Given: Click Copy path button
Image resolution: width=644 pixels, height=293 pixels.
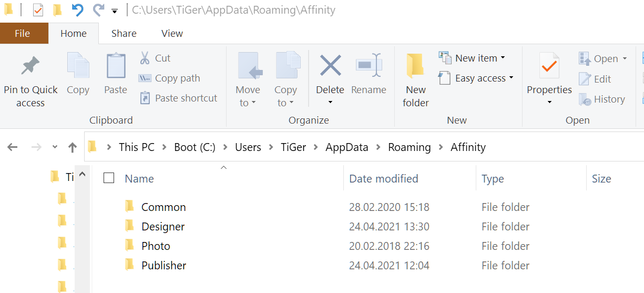Looking at the screenshot, I should click(171, 78).
